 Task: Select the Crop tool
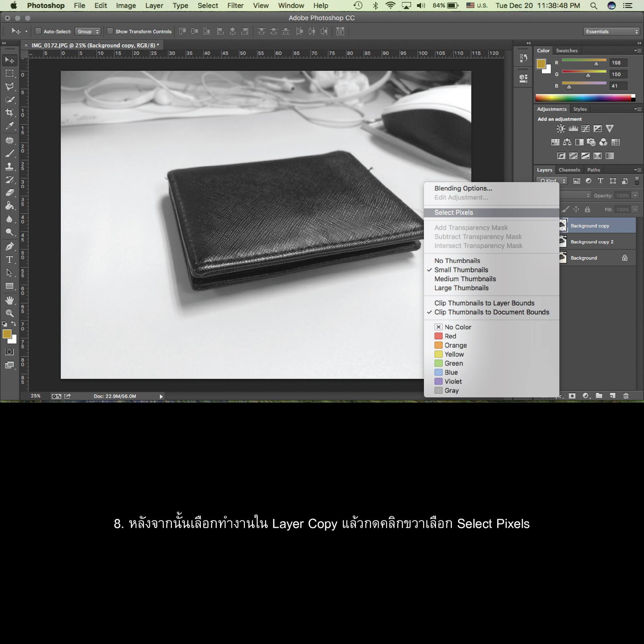tap(10, 112)
